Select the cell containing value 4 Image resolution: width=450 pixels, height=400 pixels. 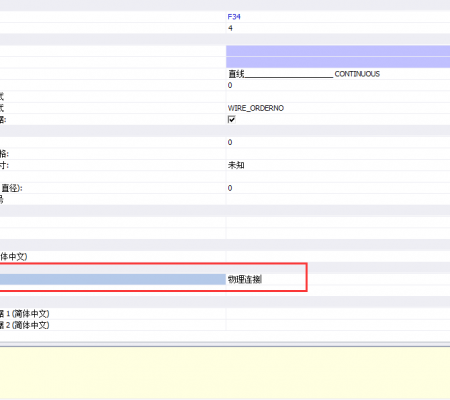click(x=338, y=28)
